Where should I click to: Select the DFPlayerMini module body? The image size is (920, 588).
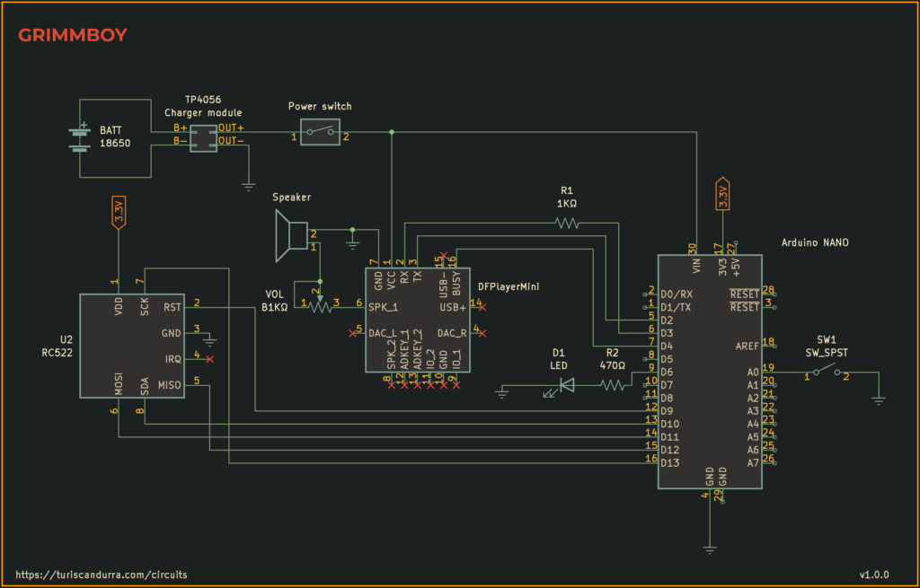point(418,320)
